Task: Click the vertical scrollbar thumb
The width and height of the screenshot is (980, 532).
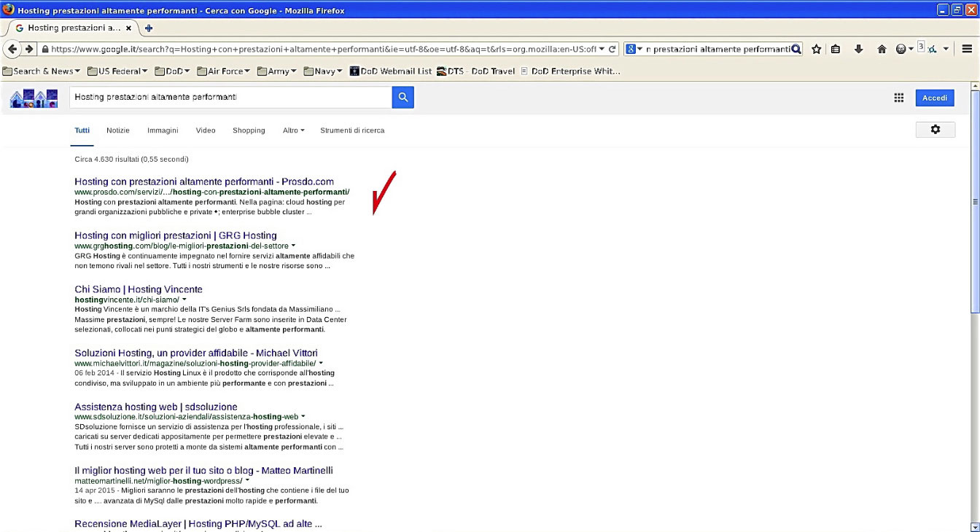Action: pos(975,203)
